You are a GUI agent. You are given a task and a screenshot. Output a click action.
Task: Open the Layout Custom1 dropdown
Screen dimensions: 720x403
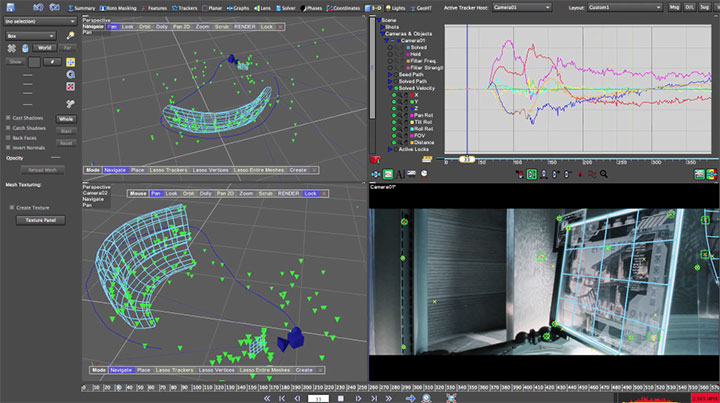point(624,7)
